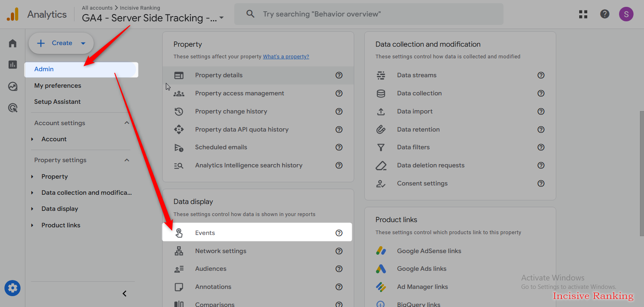Collapse the Account settings section
This screenshot has height=307, width=644.
pyautogui.click(x=127, y=123)
